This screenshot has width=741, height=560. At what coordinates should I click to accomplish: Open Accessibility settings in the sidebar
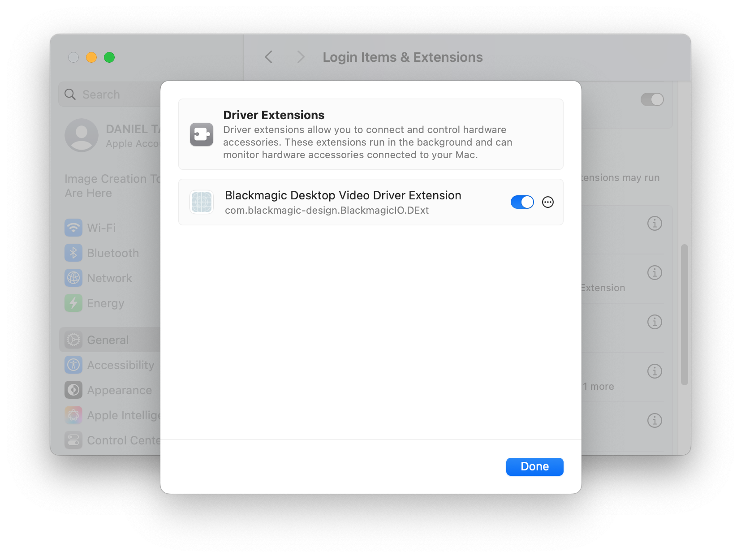pyautogui.click(x=110, y=365)
